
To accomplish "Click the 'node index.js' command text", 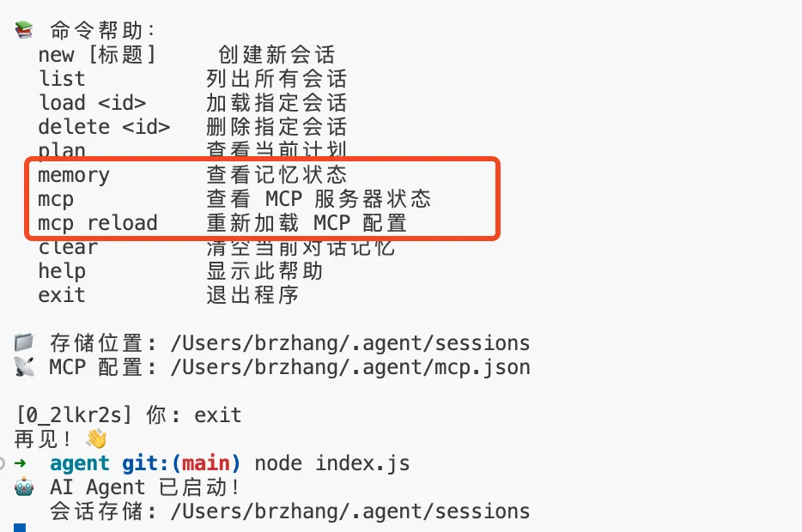I will (332, 463).
